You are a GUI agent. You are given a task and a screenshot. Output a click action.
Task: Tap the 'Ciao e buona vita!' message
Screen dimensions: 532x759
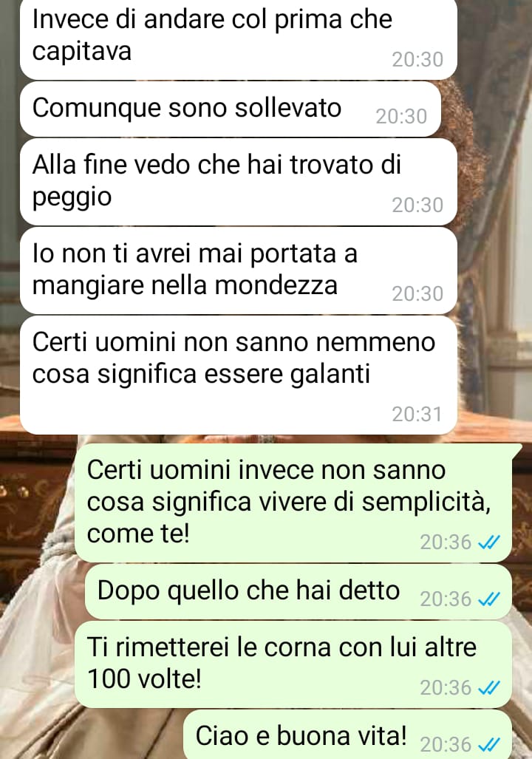347,735
